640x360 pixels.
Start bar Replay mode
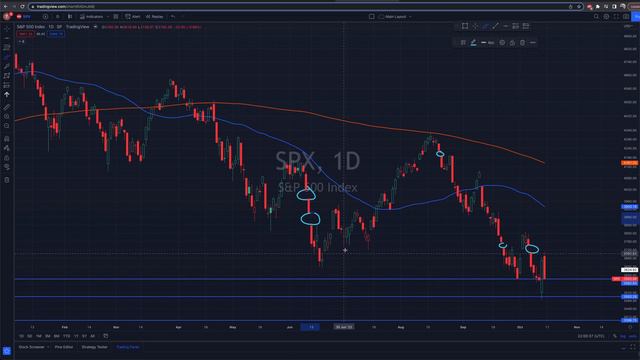[155, 16]
